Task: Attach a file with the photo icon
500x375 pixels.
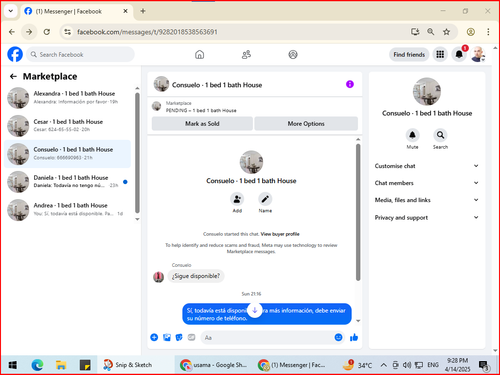Action: pos(167,337)
